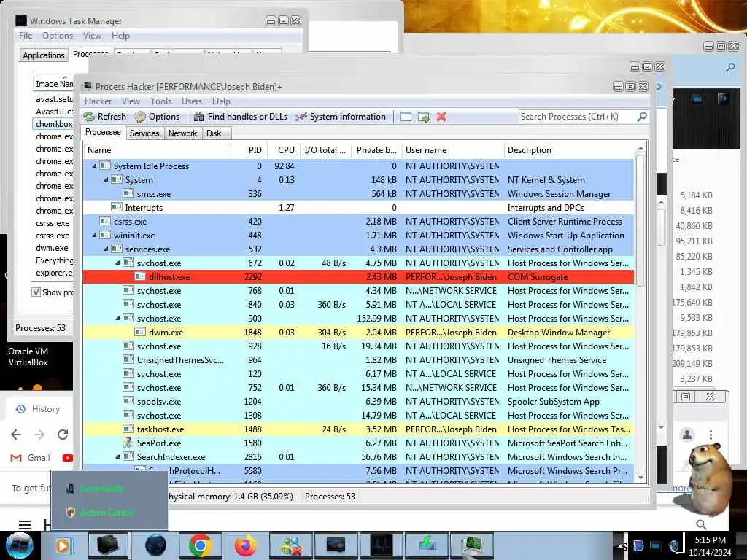Select chomikbox row in Task Manager list

[54, 124]
